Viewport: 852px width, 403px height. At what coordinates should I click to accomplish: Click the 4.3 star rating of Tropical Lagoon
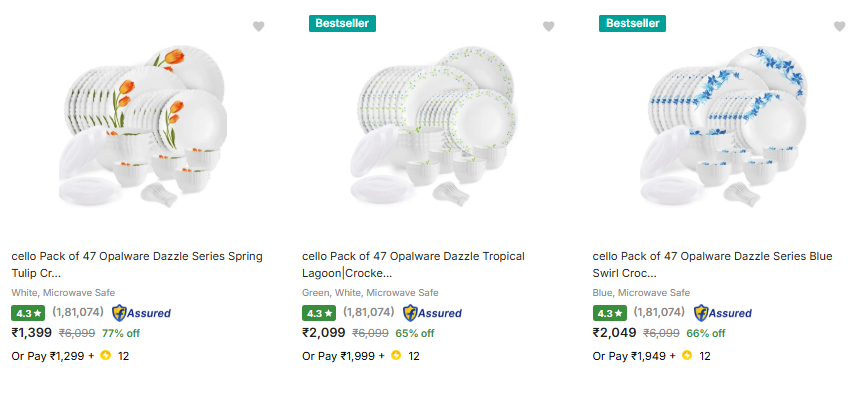(x=318, y=313)
